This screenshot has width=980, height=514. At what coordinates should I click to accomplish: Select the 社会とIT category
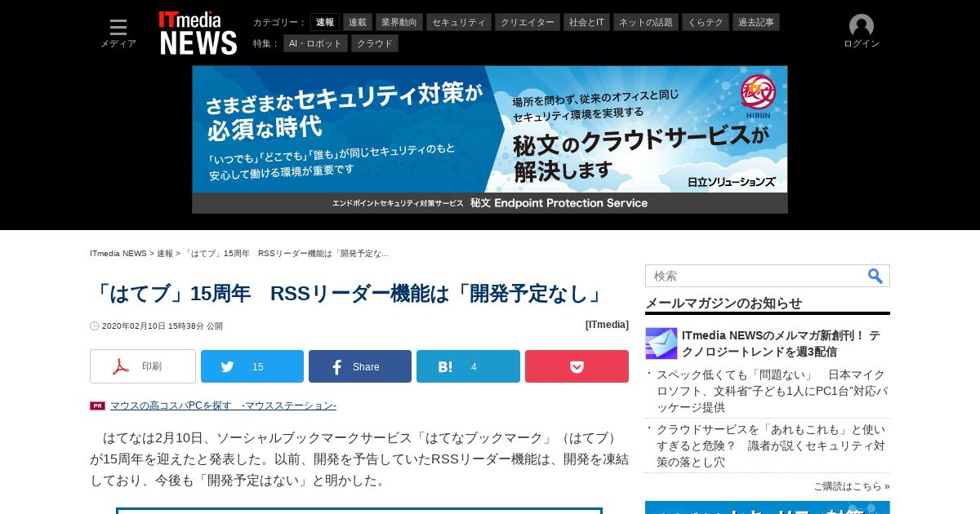tap(587, 22)
